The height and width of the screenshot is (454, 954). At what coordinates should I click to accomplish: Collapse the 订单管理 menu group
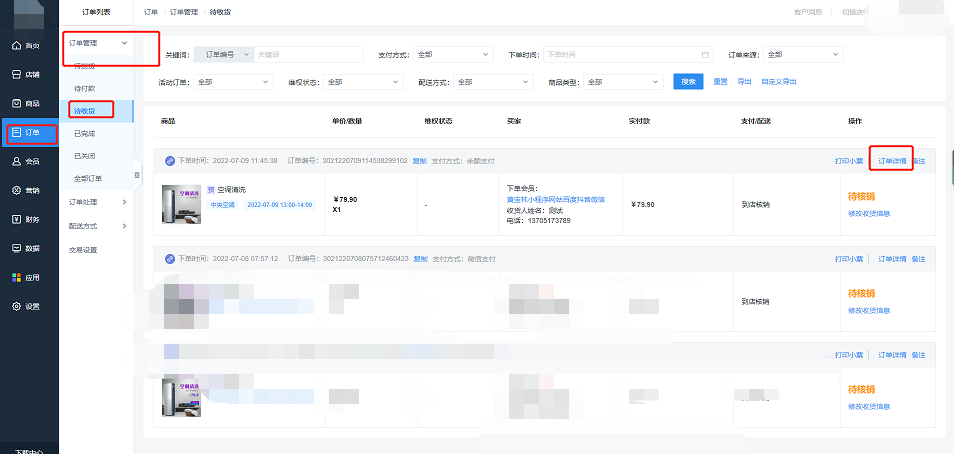pos(123,44)
